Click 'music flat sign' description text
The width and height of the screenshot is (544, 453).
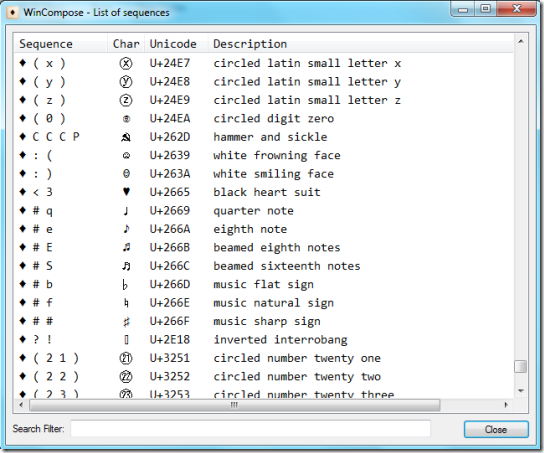tap(263, 284)
